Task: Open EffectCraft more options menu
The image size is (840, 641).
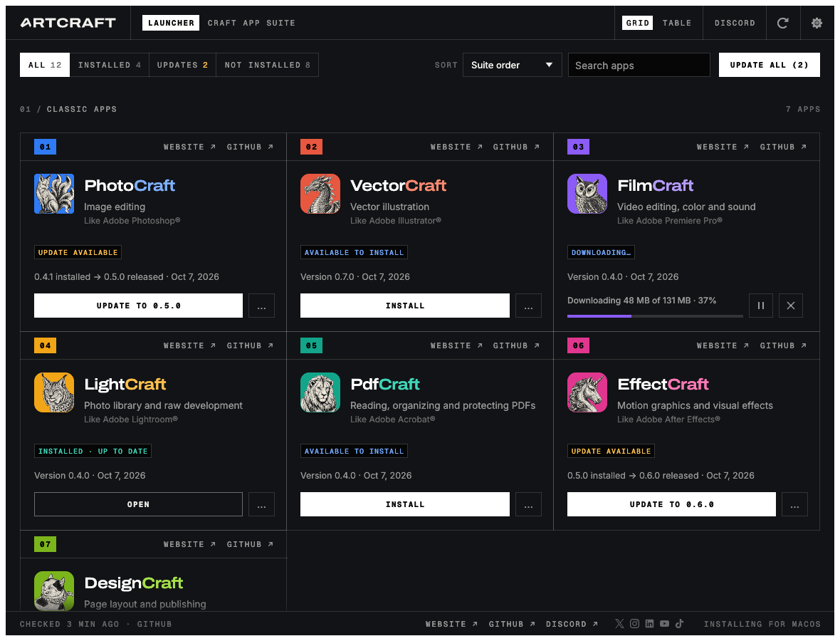Action: click(x=794, y=504)
